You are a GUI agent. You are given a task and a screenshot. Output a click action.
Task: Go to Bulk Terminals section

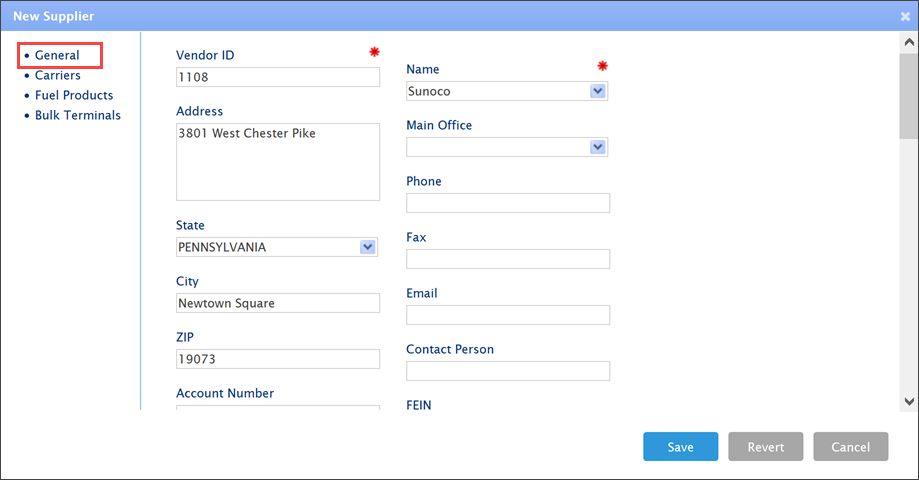coord(78,115)
